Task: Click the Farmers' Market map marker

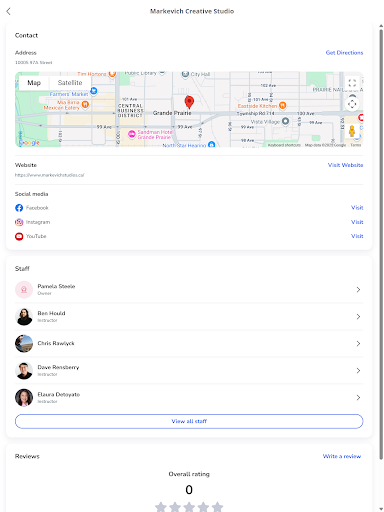Action: 94,90
